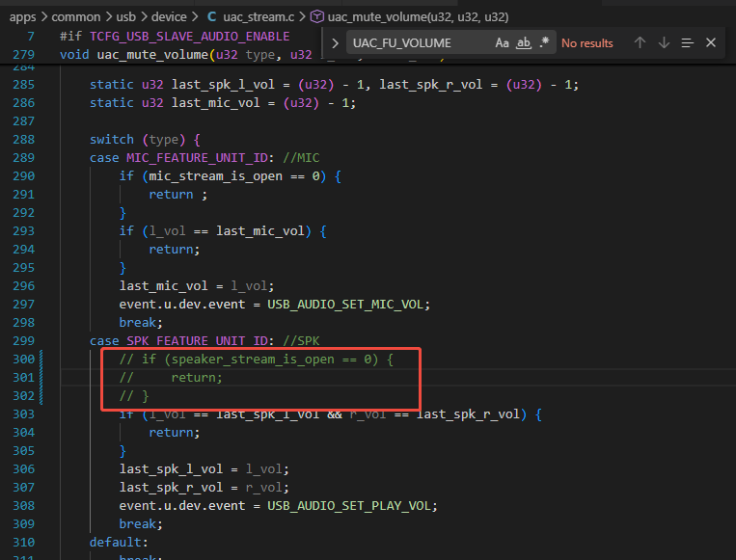Click line number 300 in the gutter
This screenshot has width=736, height=560.
pos(23,360)
